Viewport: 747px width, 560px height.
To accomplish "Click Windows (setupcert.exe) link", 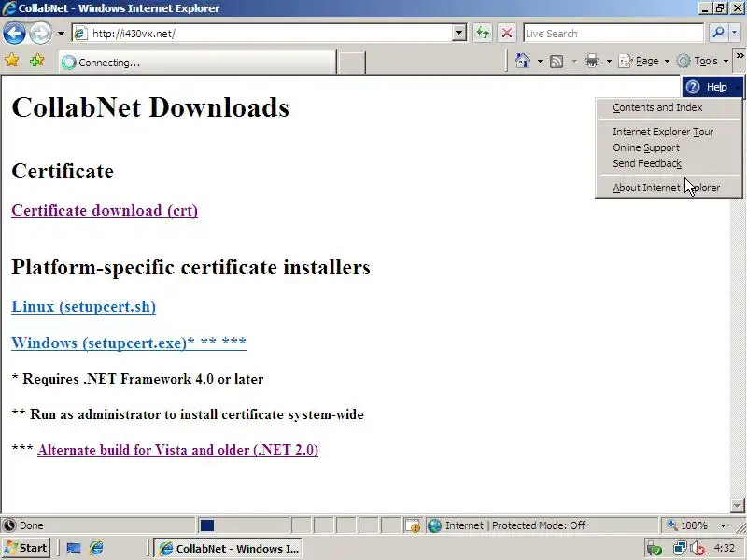I will (x=129, y=343).
